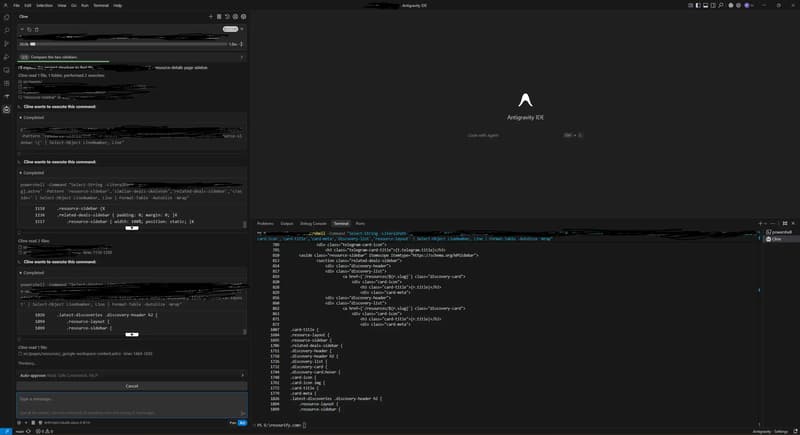
Task: Collapse the Cline task header
Action: [x=22, y=30]
